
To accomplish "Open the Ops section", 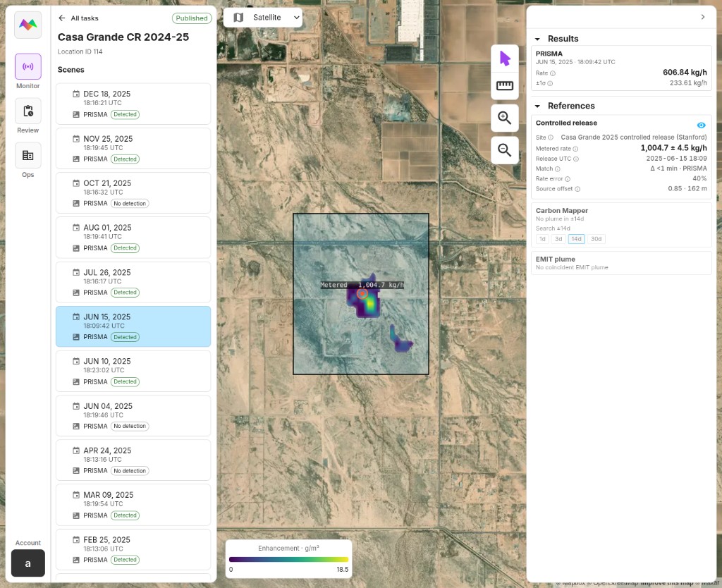I will 27,155.
